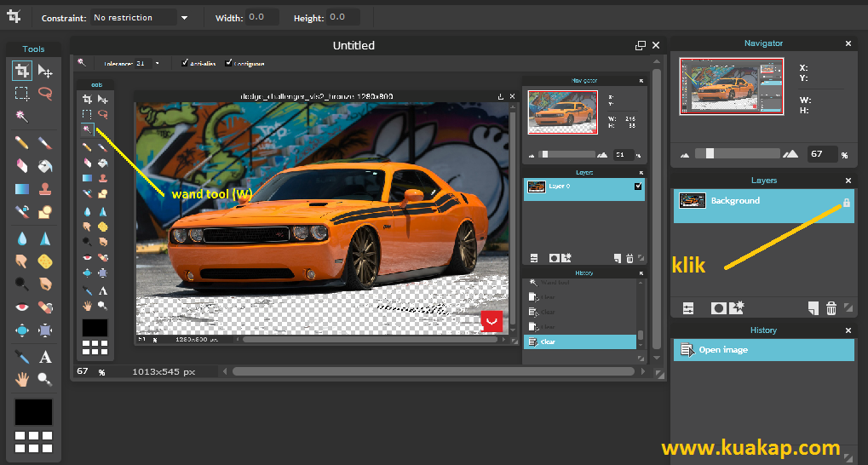868x465 pixels.
Task: Close the Navigator panel
Action: click(x=848, y=43)
